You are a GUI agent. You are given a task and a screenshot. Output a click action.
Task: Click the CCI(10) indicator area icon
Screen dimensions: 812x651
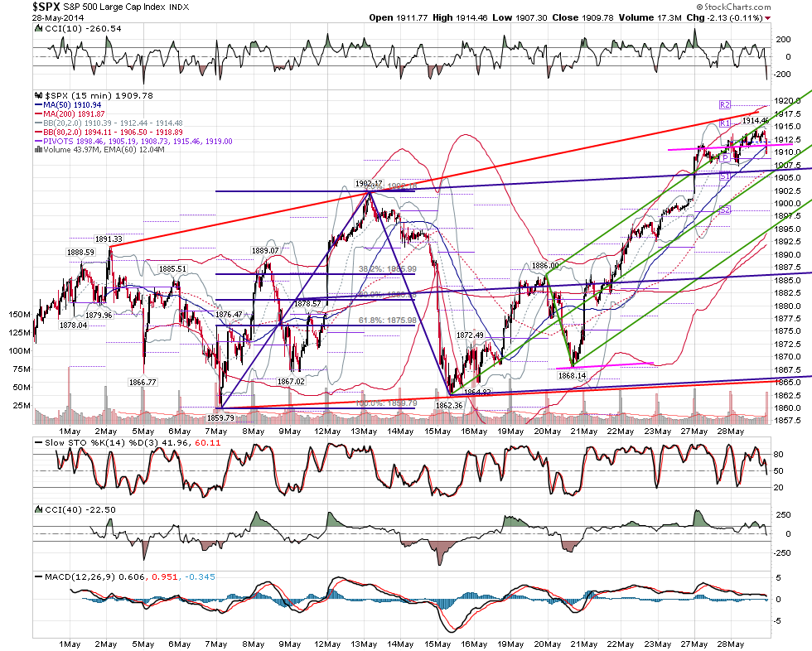click(39, 28)
